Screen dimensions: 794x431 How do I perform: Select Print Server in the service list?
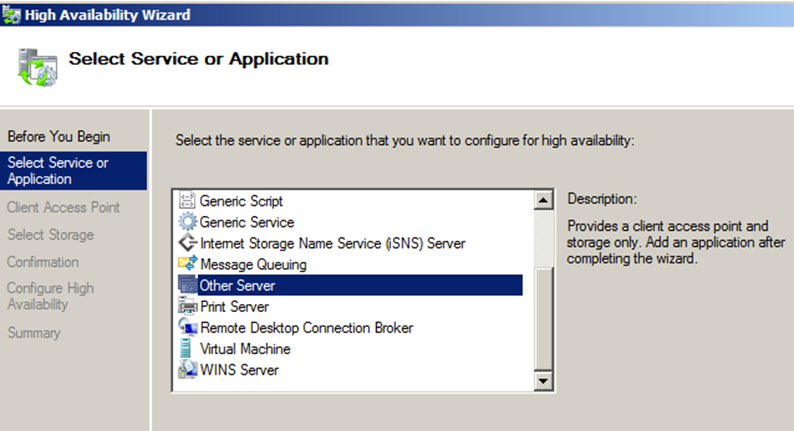coord(234,306)
